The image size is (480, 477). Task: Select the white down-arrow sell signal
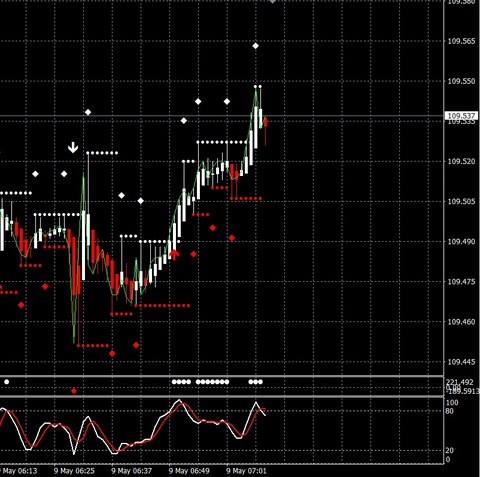(x=73, y=147)
